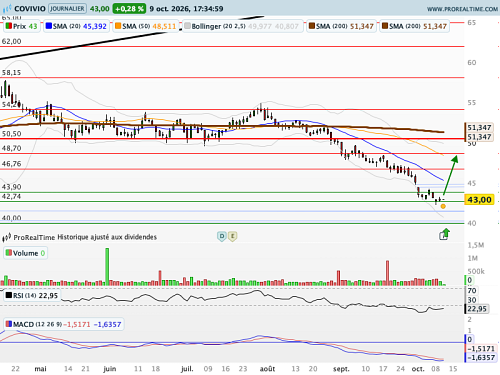Click the E earnings marker badge
The width and height of the screenshot is (500, 375).
click(233, 237)
